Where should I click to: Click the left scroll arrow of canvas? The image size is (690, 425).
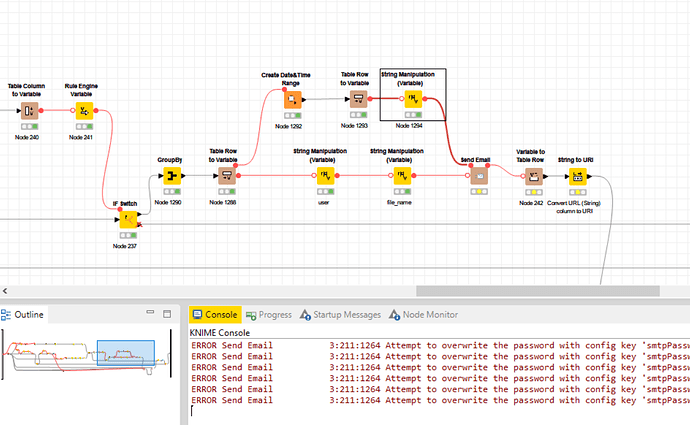pos(5,291)
